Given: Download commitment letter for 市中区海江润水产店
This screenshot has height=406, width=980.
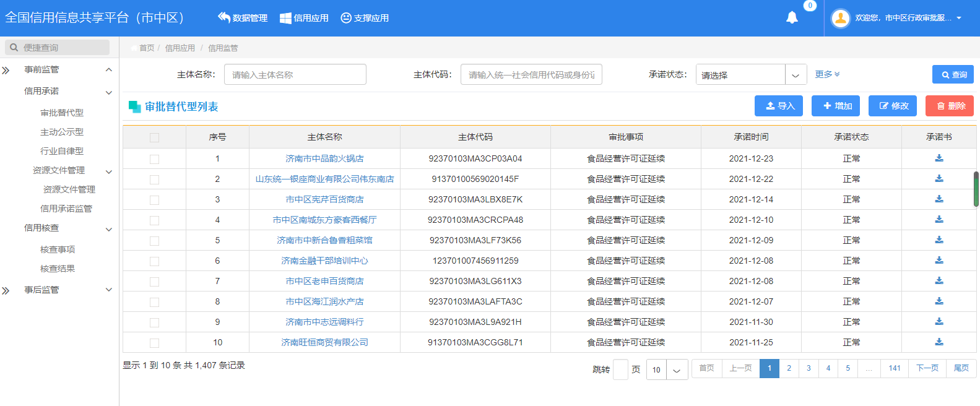Looking at the screenshot, I should (x=939, y=301).
